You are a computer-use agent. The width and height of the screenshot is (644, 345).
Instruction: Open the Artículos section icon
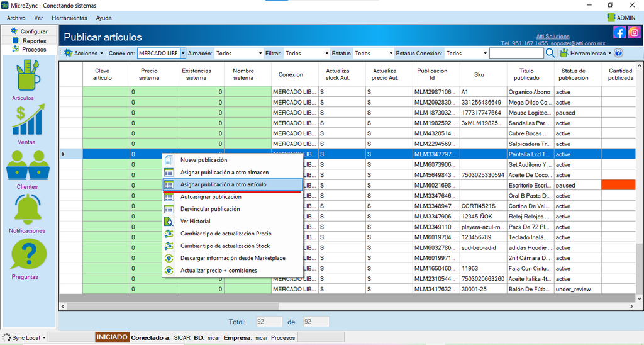[x=28, y=76]
